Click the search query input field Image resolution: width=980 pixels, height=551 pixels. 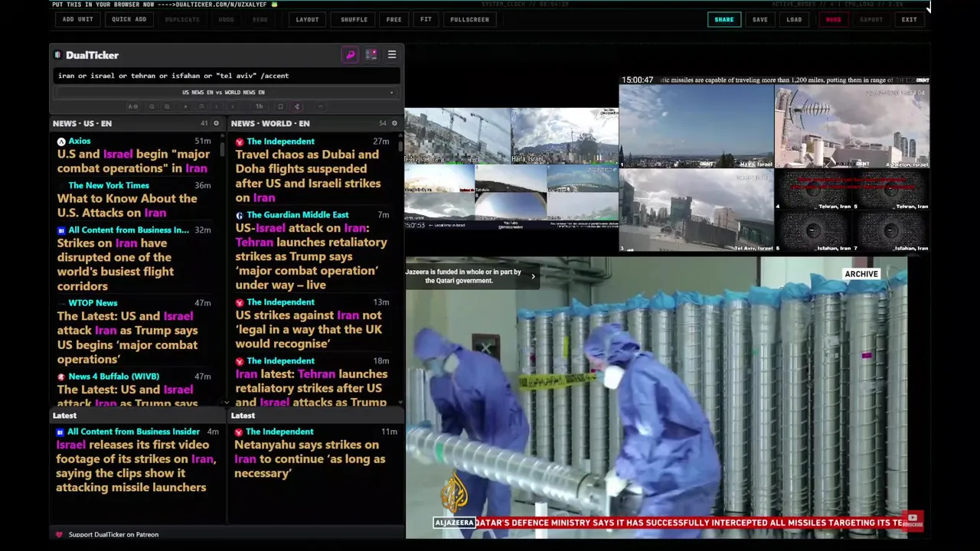click(x=227, y=76)
